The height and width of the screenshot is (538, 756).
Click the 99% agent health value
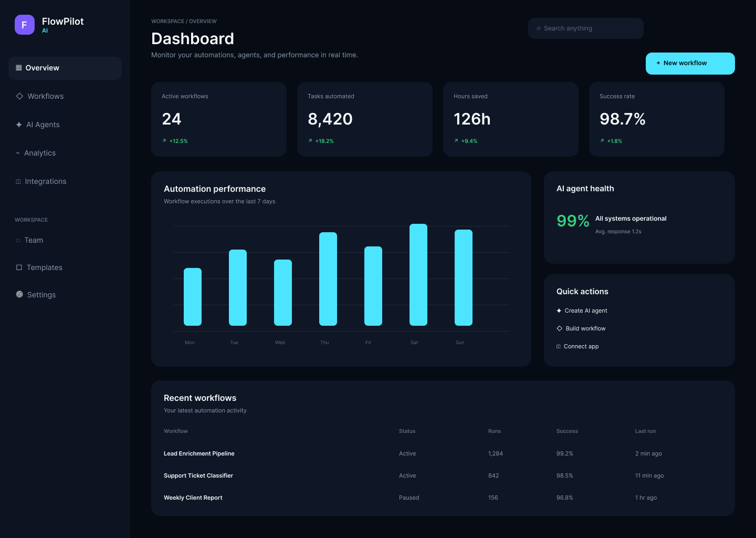point(573,221)
